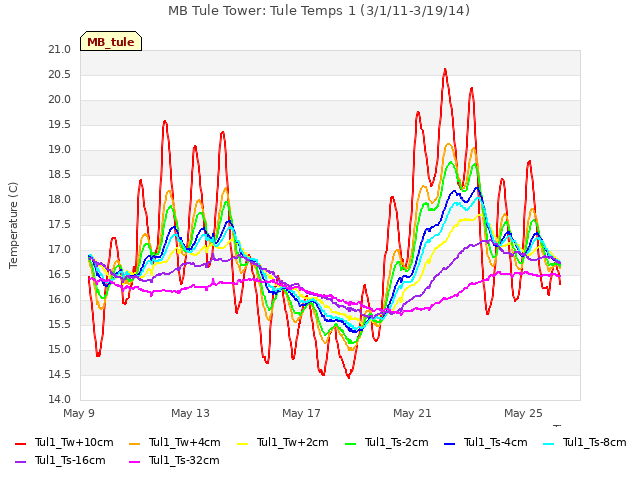
Task: Select the Tul1_Tw+2cm legend label
Action: point(293,442)
